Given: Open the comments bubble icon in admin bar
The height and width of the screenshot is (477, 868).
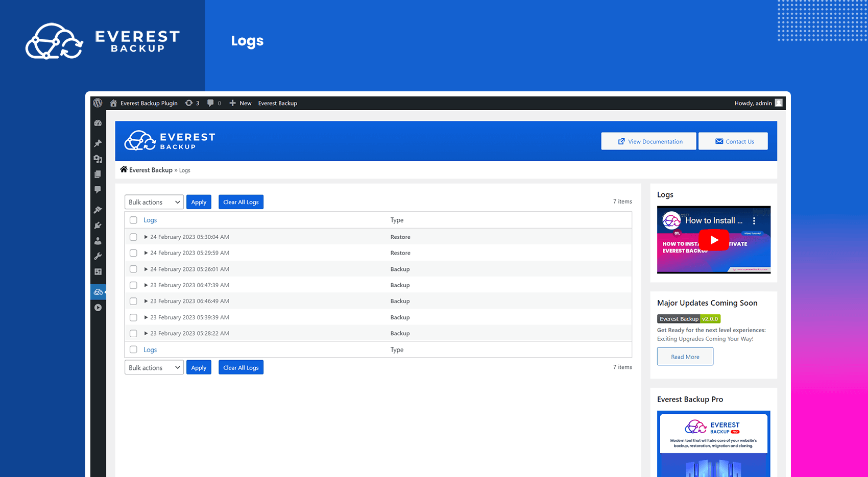Looking at the screenshot, I should pyautogui.click(x=210, y=103).
